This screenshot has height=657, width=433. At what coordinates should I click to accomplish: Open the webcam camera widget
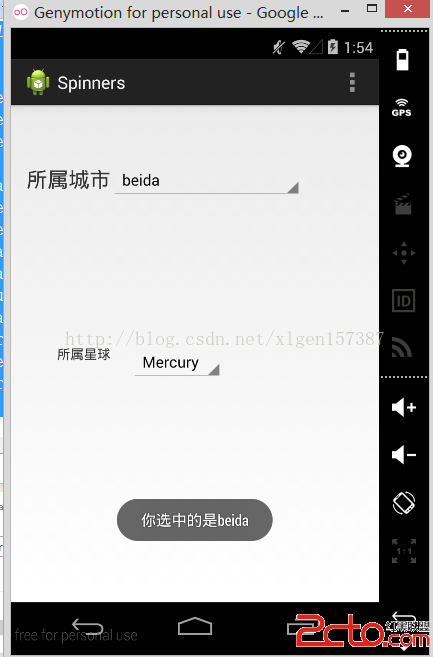click(402, 156)
